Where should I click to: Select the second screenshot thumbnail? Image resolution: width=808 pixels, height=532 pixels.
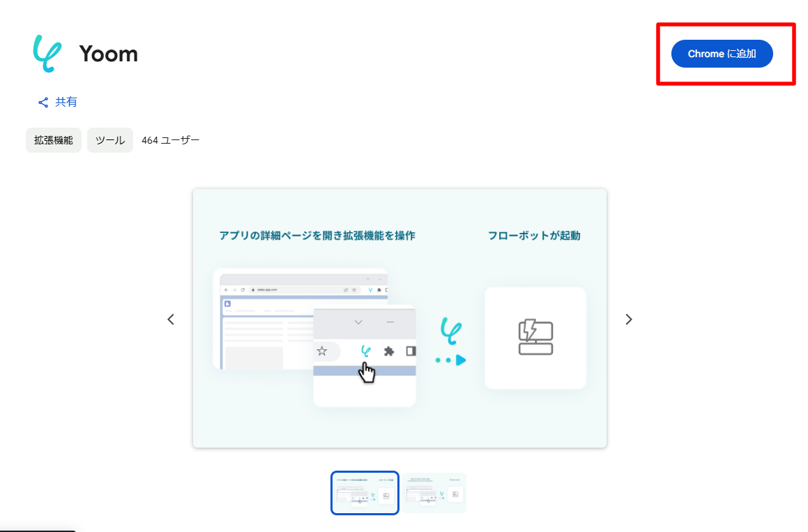[x=434, y=493]
